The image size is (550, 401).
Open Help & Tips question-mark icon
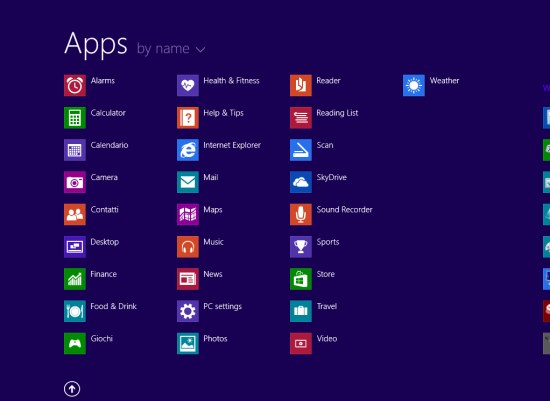[188, 118]
